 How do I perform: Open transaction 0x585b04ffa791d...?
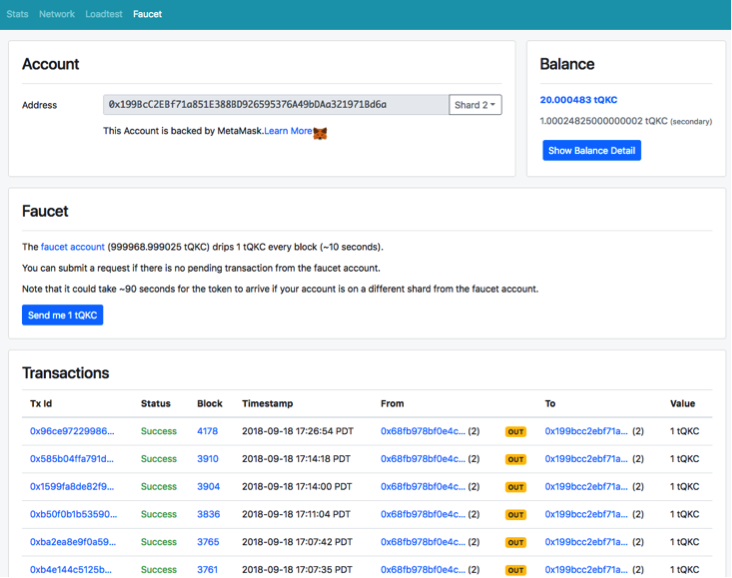[72, 459]
